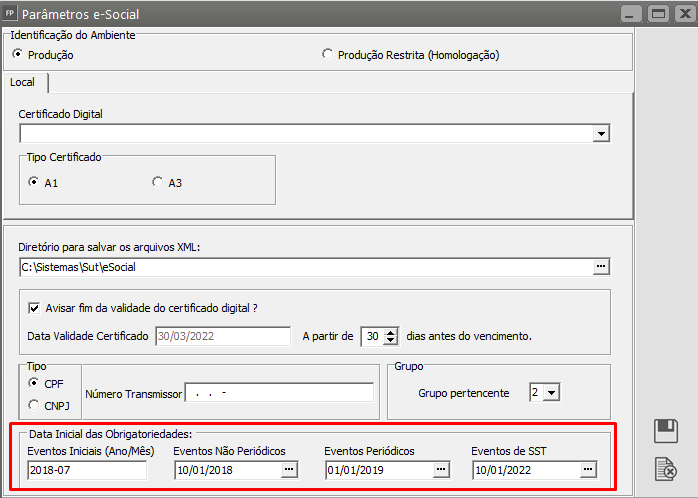Select Produção Restrita (Homologação) option
Screen dimensions: 698x498
tap(327, 55)
